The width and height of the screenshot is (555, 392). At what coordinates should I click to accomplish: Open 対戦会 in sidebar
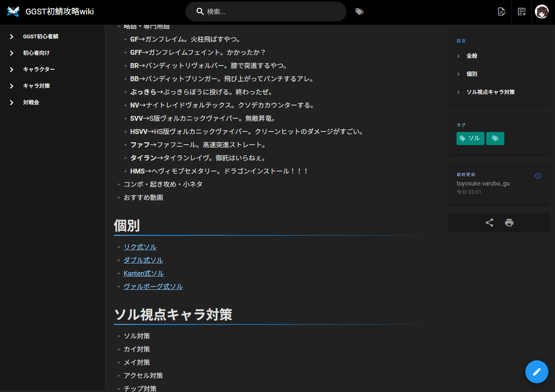pos(31,103)
